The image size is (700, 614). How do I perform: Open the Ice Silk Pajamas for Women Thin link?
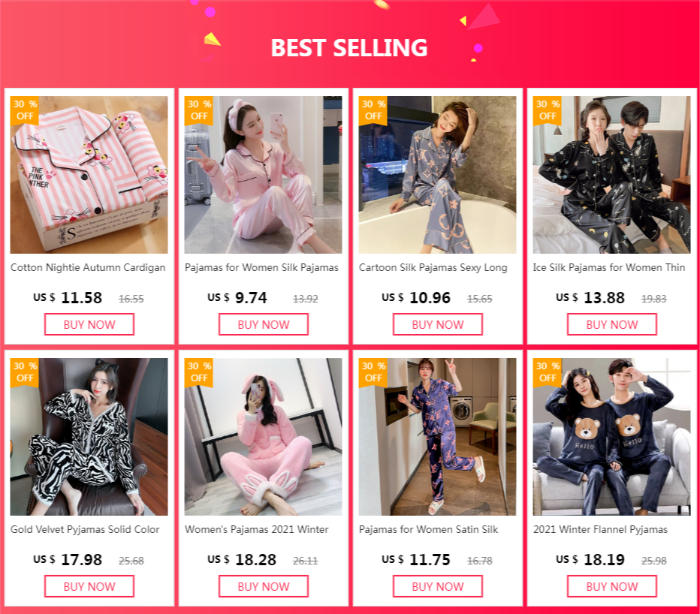click(609, 268)
